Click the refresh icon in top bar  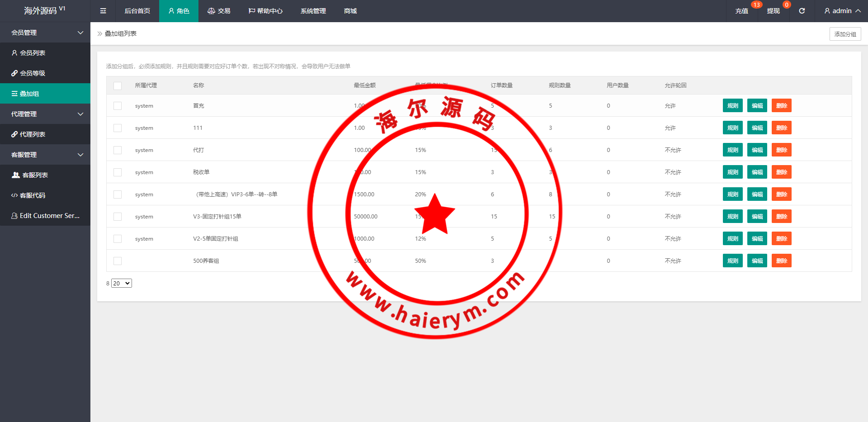pos(802,11)
